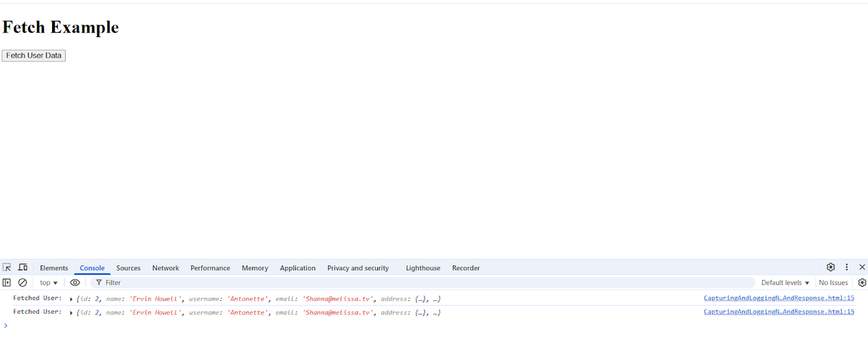Screen dimensions: 868x354
Task: Activate the inspect element picker icon
Action: [7, 267]
